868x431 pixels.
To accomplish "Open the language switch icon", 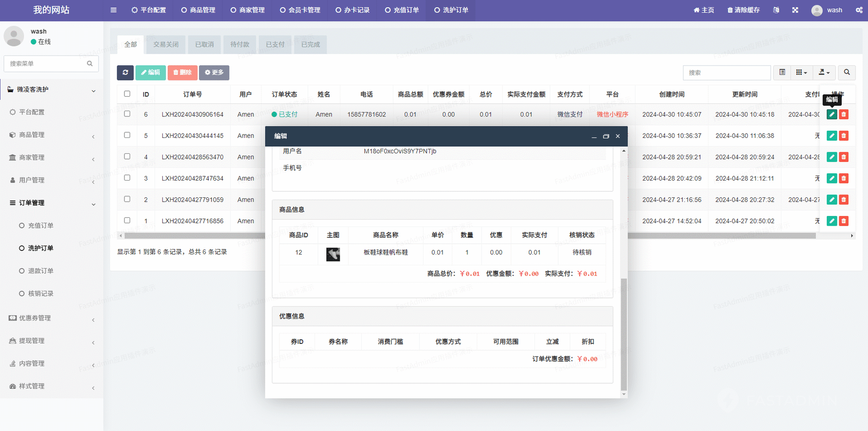I will point(776,10).
